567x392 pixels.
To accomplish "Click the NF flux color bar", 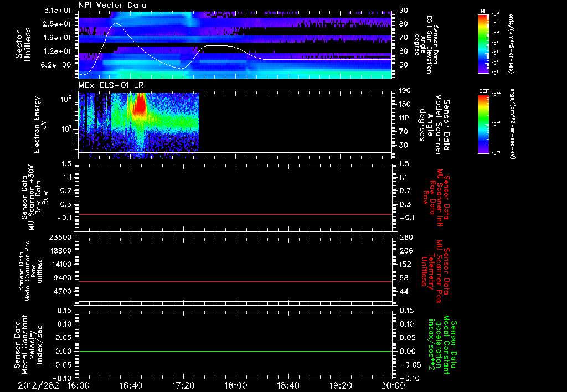I will pyautogui.click(x=483, y=43).
